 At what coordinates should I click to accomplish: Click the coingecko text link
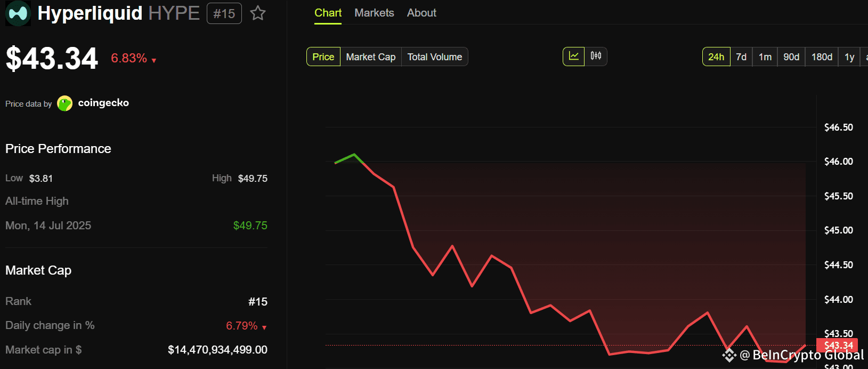pyautogui.click(x=103, y=103)
